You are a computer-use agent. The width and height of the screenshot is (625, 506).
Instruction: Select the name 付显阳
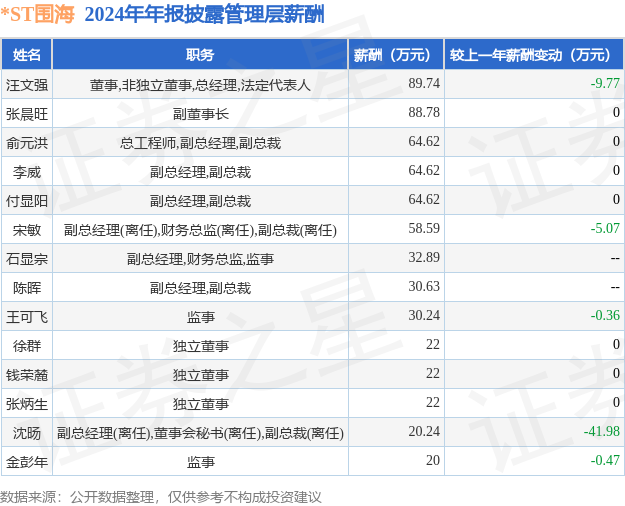click(x=27, y=201)
